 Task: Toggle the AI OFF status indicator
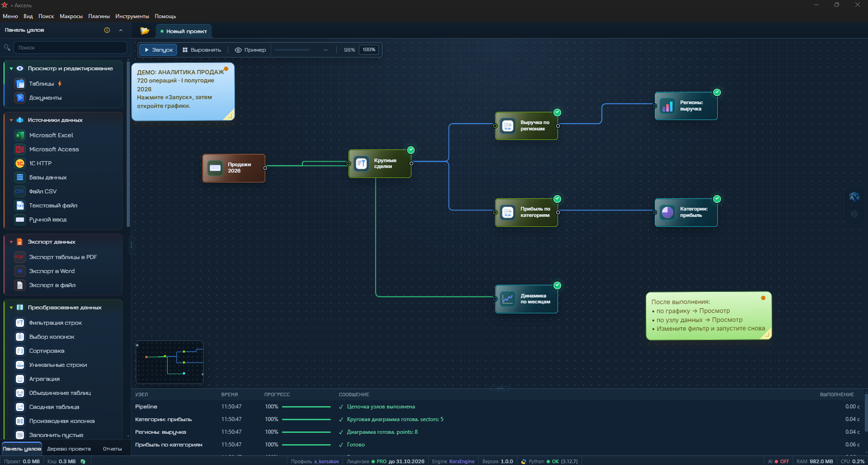pos(778,461)
